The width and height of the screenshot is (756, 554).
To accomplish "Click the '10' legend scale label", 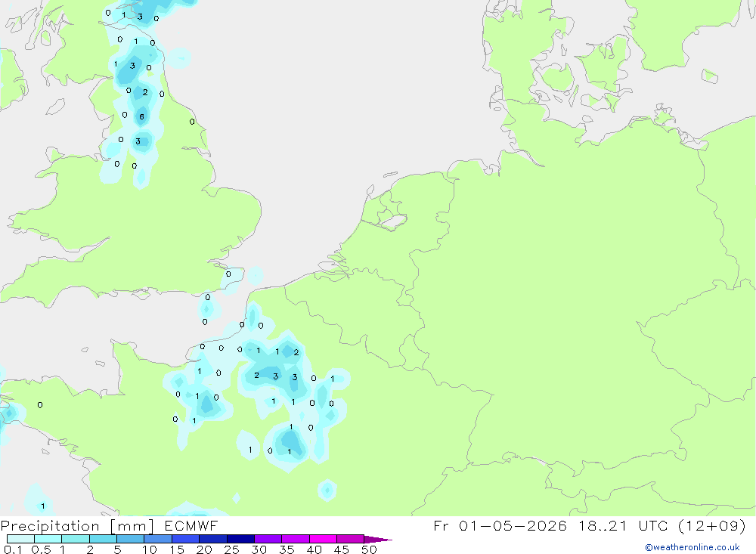I will tap(150, 549).
